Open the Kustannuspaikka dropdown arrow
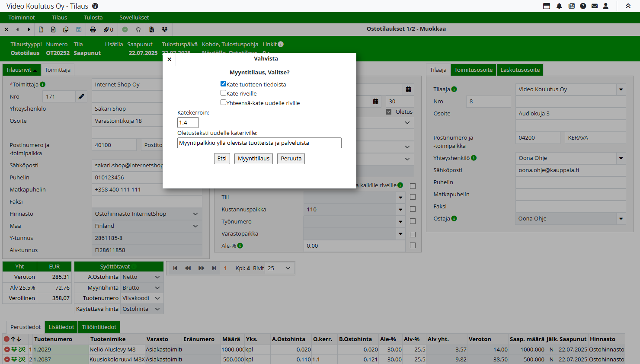 coord(400,210)
